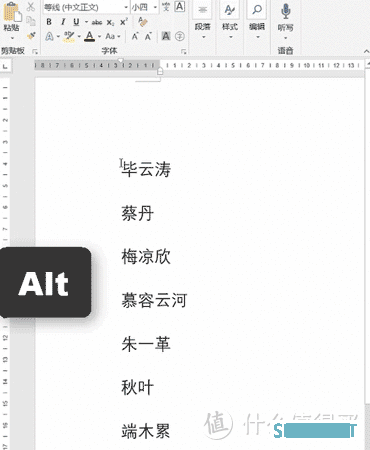Open the Paste options arrow below 粘贴
This screenshot has width=370, height=450.
coord(12,37)
